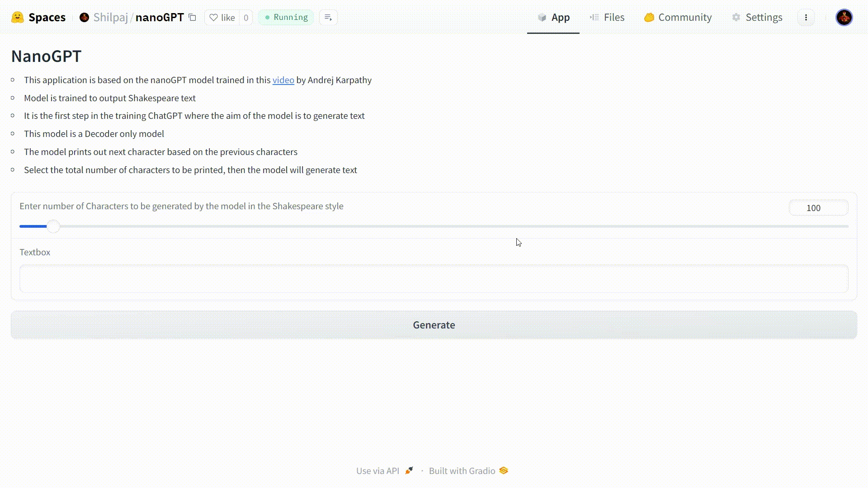Click the slider track near its middle
This screenshot has height=488, width=868.
point(434,226)
